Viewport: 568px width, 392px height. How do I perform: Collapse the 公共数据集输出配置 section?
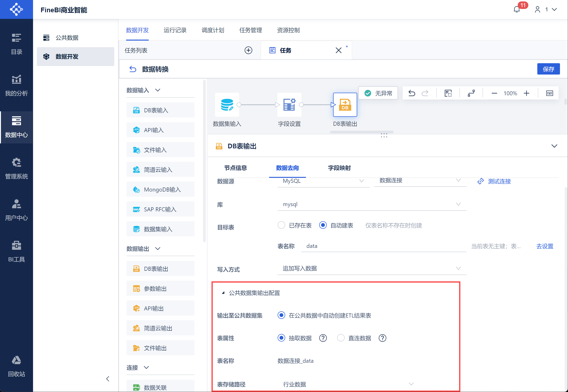pos(223,293)
